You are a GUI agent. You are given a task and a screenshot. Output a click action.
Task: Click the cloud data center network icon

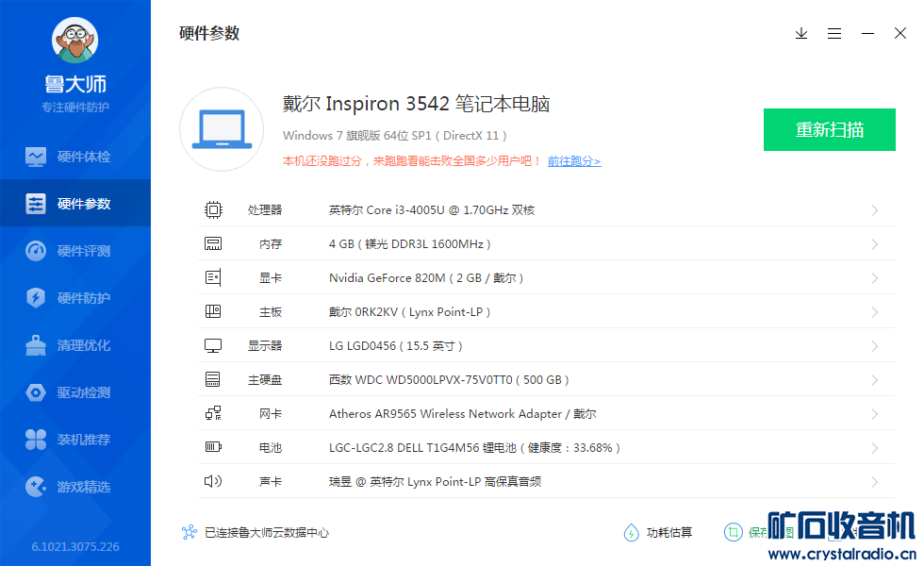(190, 532)
